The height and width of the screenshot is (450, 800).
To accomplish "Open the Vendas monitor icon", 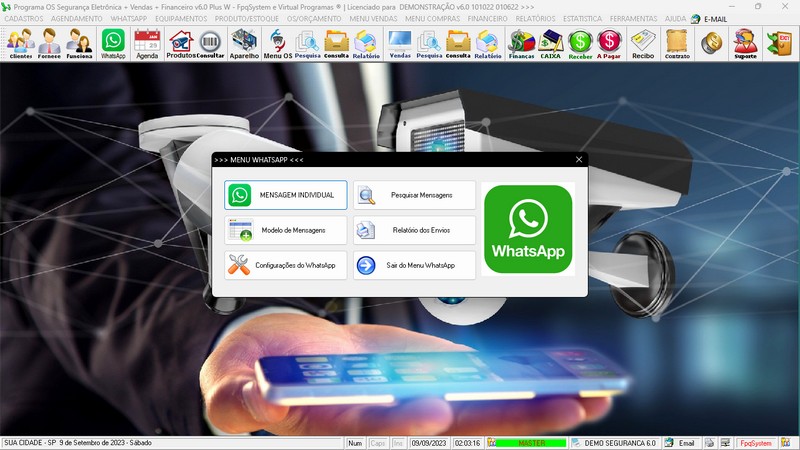I will click(399, 44).
